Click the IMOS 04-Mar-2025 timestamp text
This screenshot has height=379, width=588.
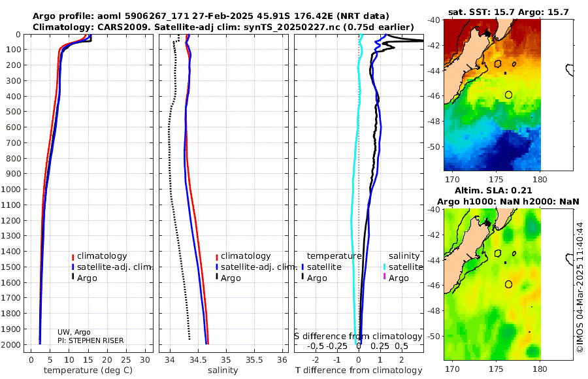pos(580,287)
